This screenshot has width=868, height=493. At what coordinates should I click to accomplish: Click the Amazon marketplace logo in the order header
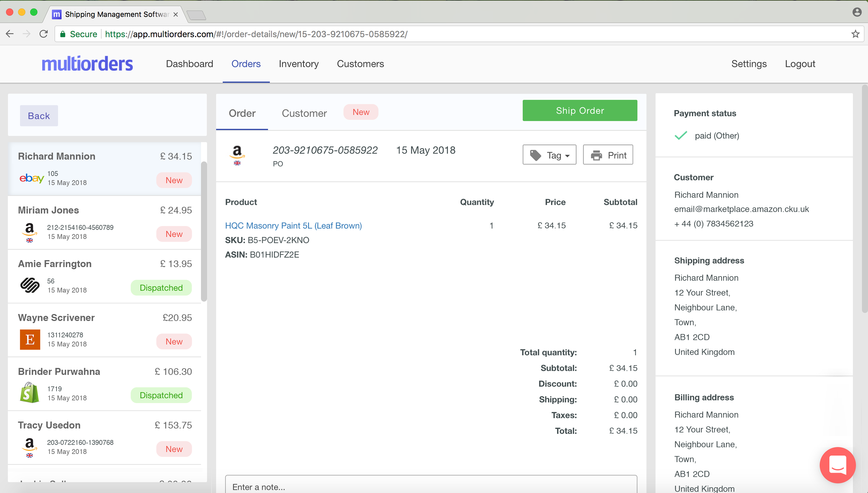click(237, 155)
